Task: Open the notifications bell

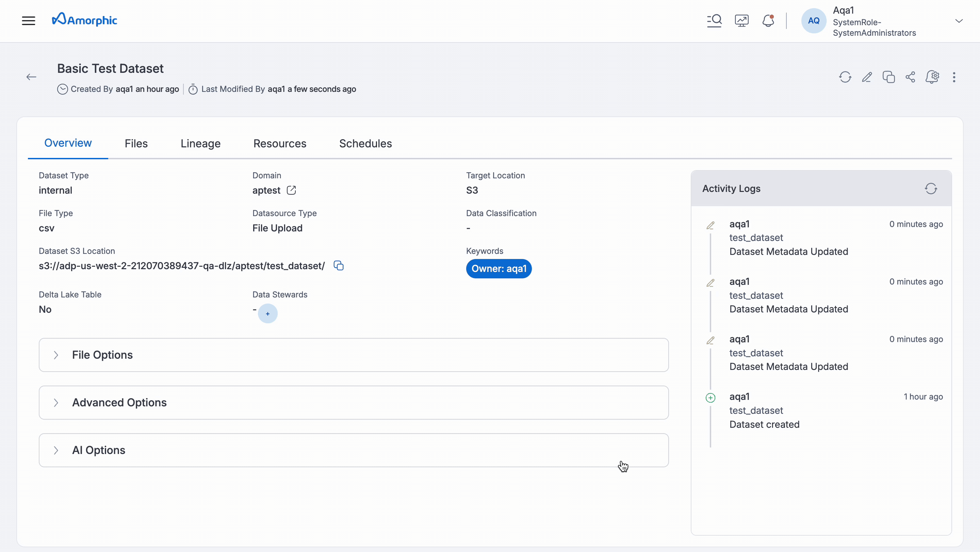Action: 768,20
